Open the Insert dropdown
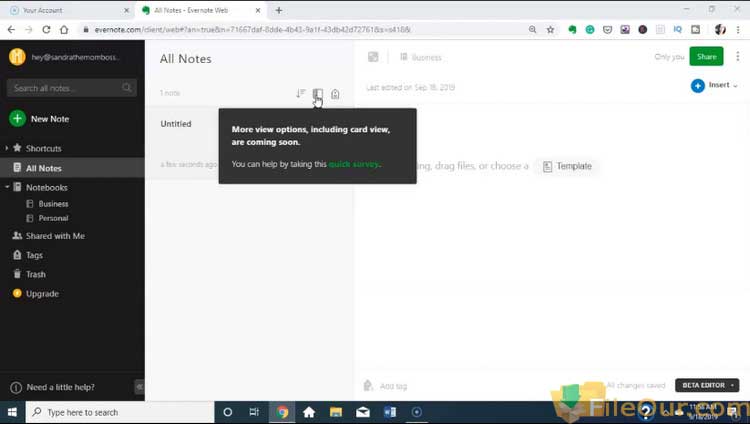The width and height of the screenshot is (750, 424). coord(723,85)
